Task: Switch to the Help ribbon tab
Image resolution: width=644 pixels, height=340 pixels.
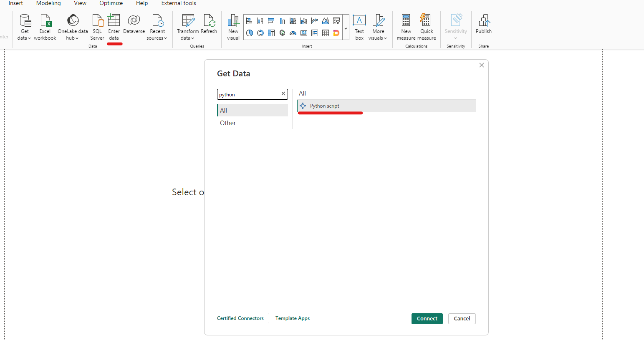Action: pos(142,3)
